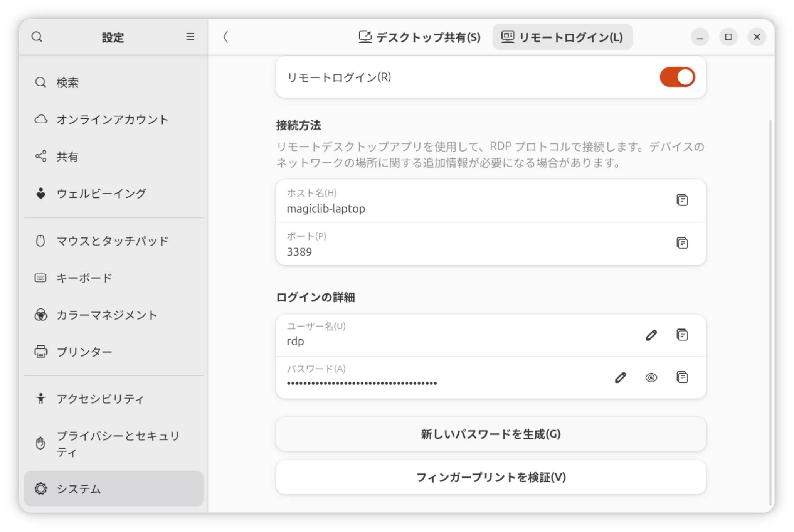Toggle the リモートログイン(R) switch off

(x=677, y=77)
